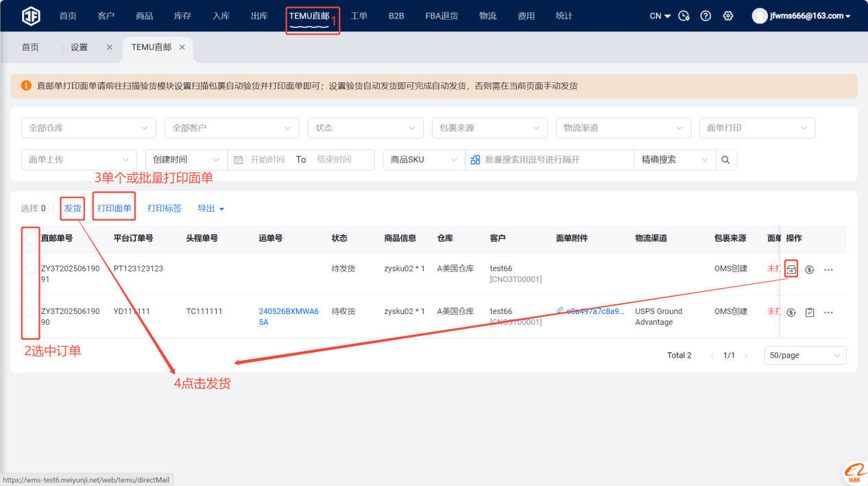The image size is (868, 486).
Task: Close the 设置 tab
Action: pyautogui.click(x=110, y=47)
